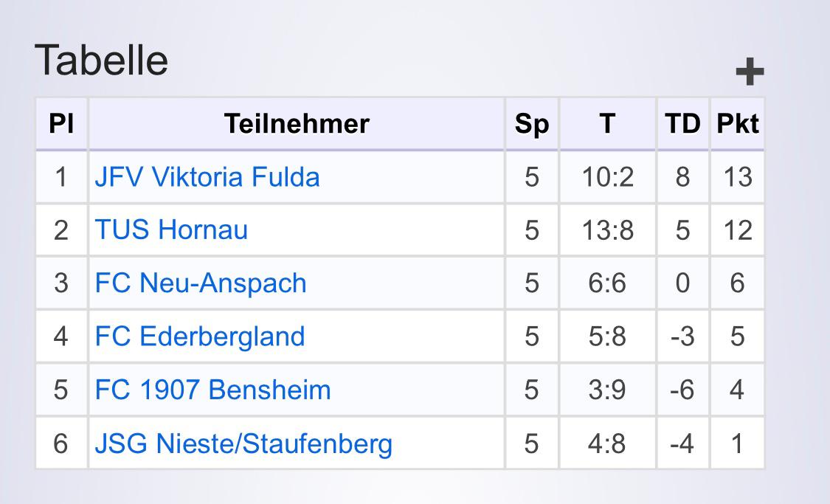Select the 10:2 goals cell of Fulda
Screen dimensions: 830x504
click(x=608, y=177)
